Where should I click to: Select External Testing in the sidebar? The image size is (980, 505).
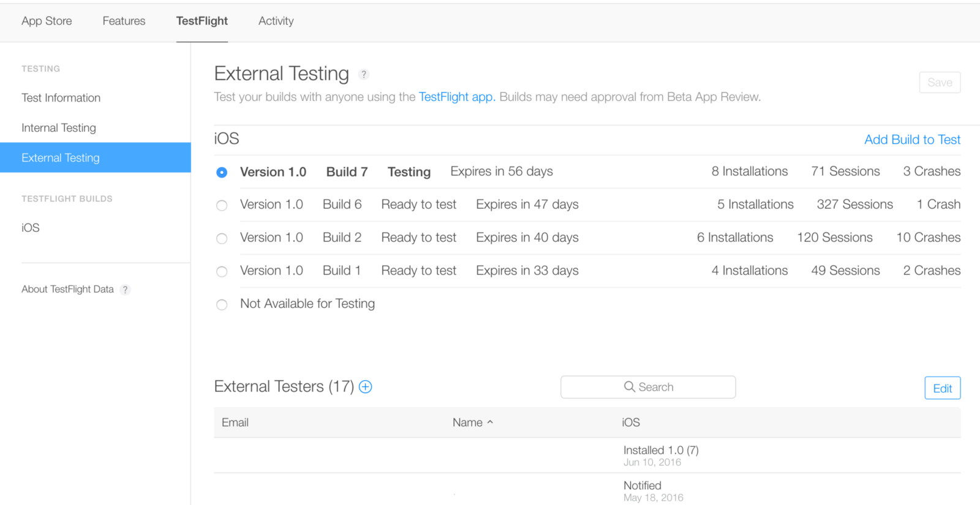click(x=96, y=158)
